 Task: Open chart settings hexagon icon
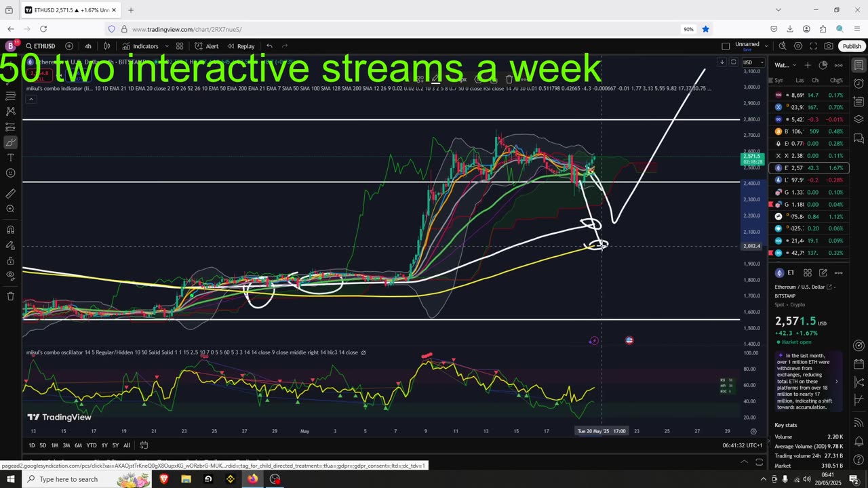[798, 46]
